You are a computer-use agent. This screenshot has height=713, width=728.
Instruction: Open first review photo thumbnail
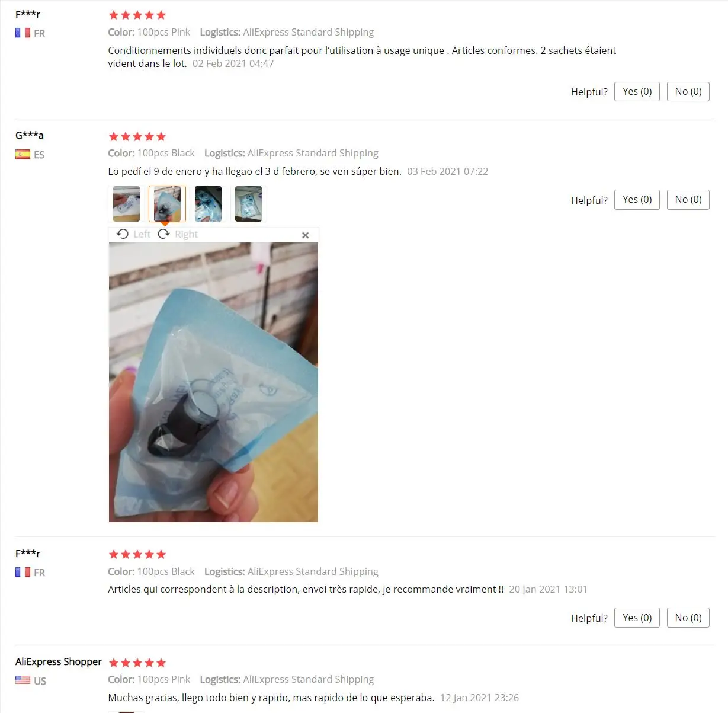tap(127, 204)
